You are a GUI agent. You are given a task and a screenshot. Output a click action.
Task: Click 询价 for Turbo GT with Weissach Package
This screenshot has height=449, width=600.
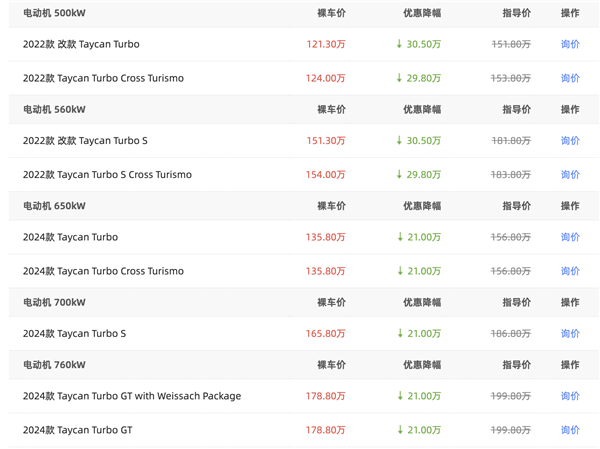coord(570,396)
